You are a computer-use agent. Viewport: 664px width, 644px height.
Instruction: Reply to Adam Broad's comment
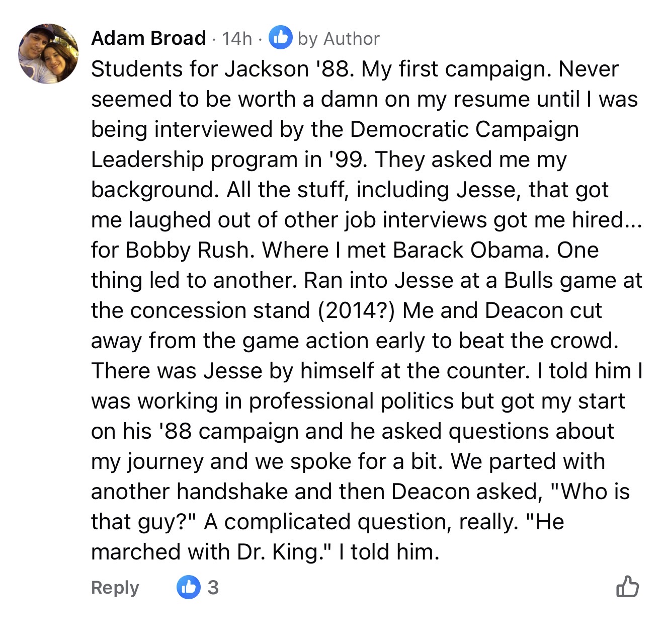point(115,588)
